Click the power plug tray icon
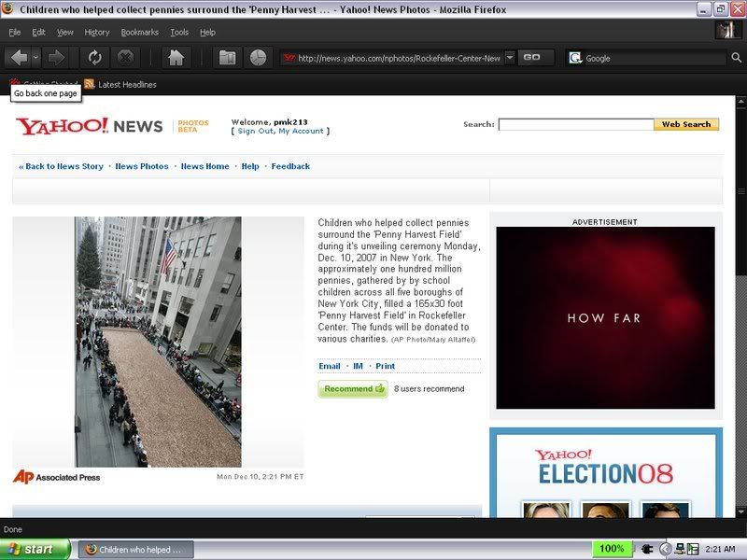747x560 pixels. click(x=647, y=549)
